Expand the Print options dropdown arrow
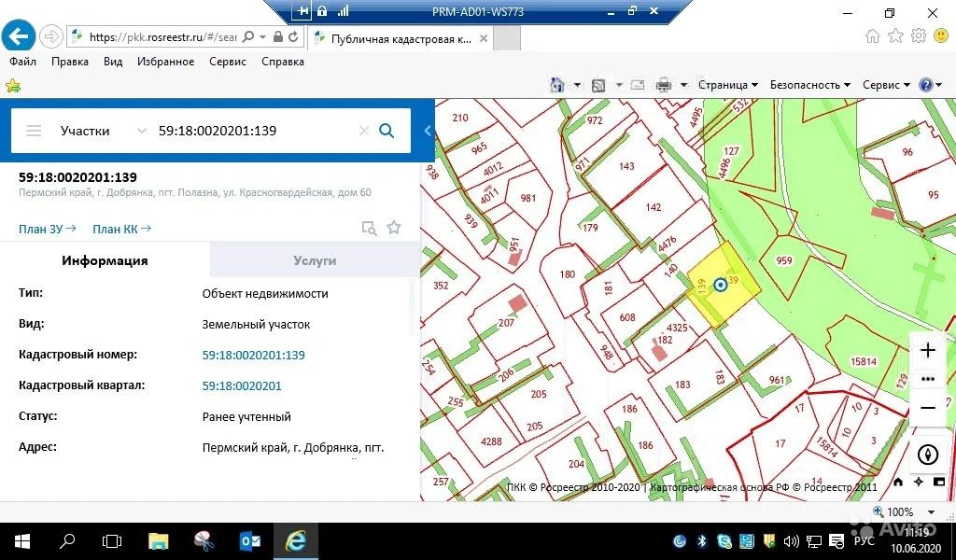The height and width of the screenshot is (560, 956). [683, 85]
